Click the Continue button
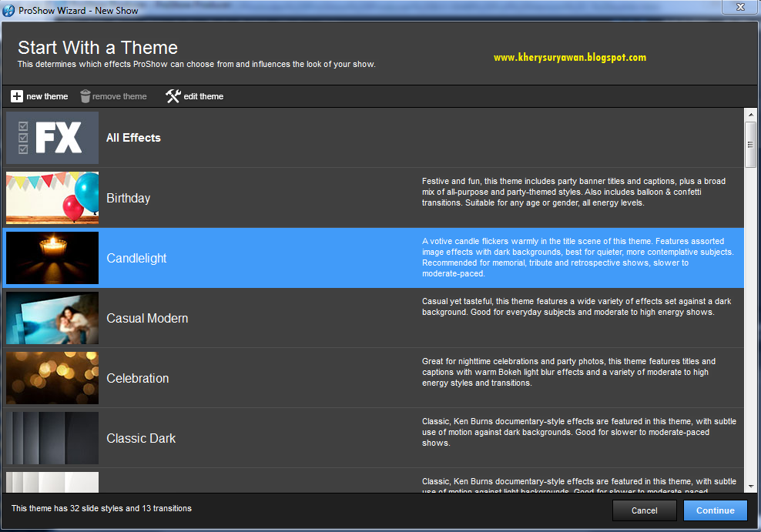 [716, 510]
